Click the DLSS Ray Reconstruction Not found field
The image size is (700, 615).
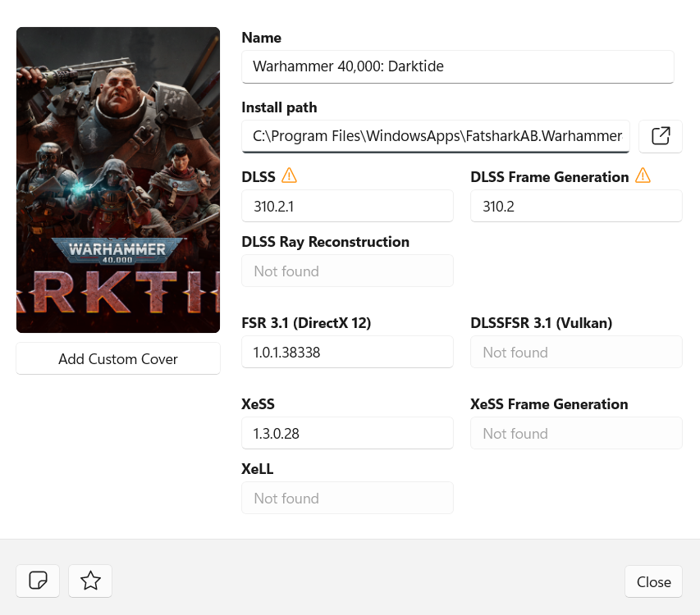coord(347,271)
